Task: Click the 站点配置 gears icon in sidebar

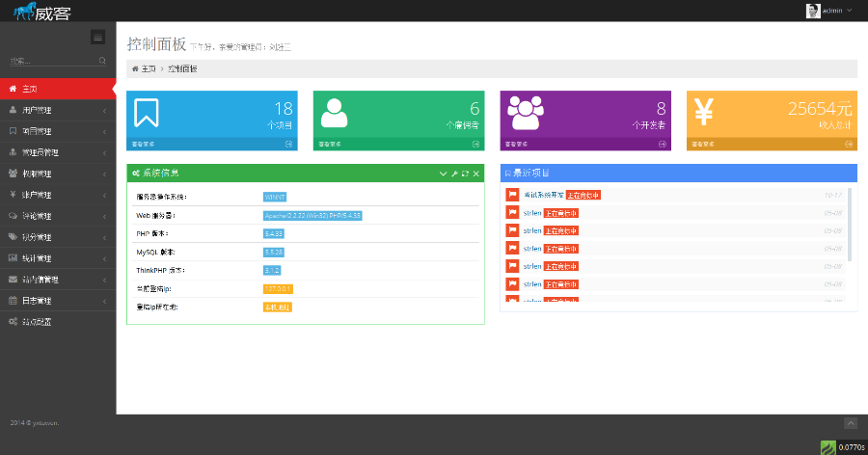Action: pos(13,322)
